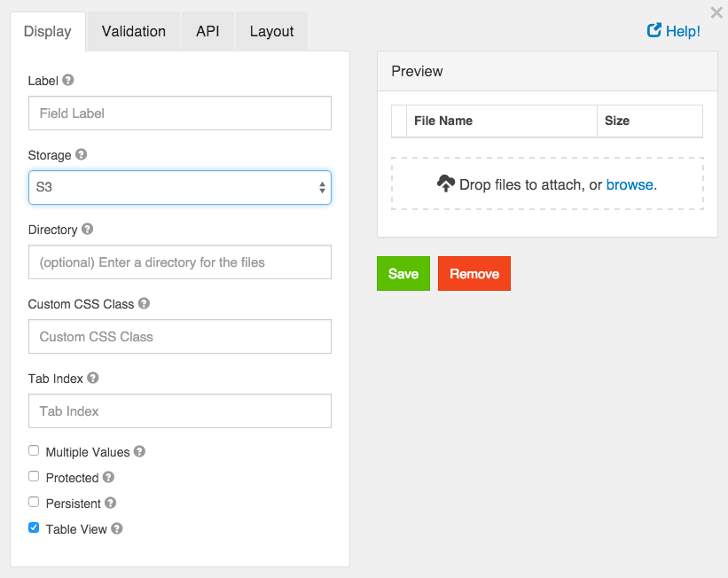
Task: Click the Tab Index help icon
Action: (93, 378)
